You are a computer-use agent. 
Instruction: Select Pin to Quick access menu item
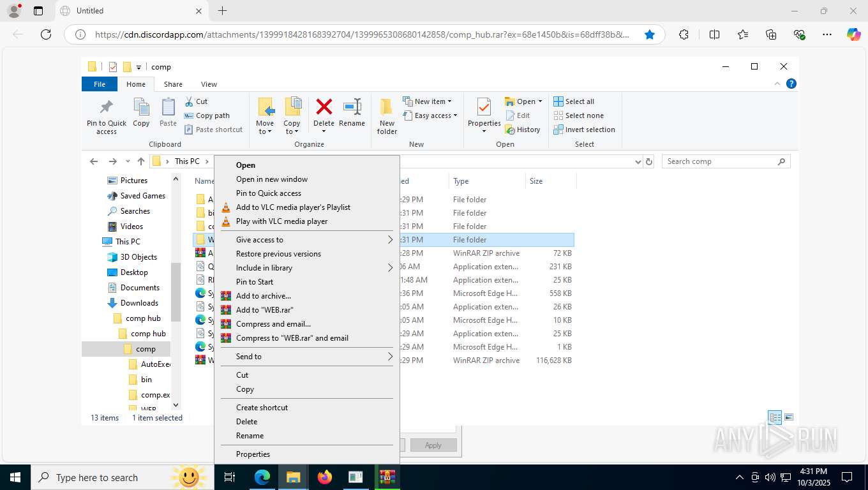307,193
